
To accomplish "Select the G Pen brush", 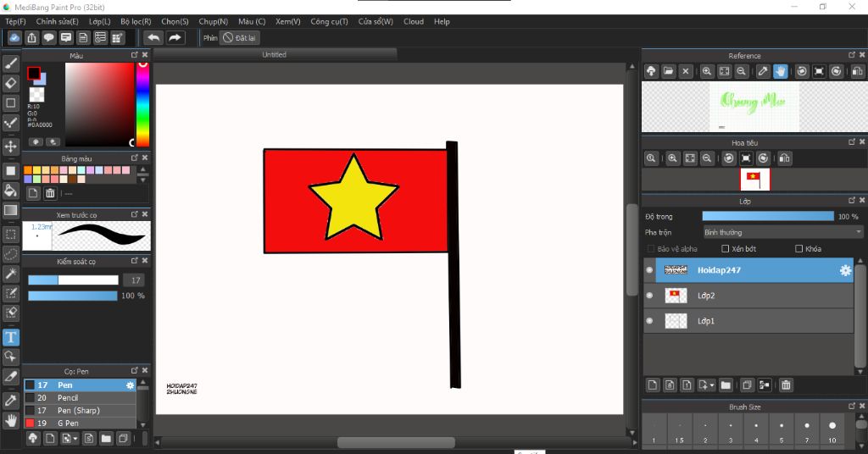I will pos(80,423).
